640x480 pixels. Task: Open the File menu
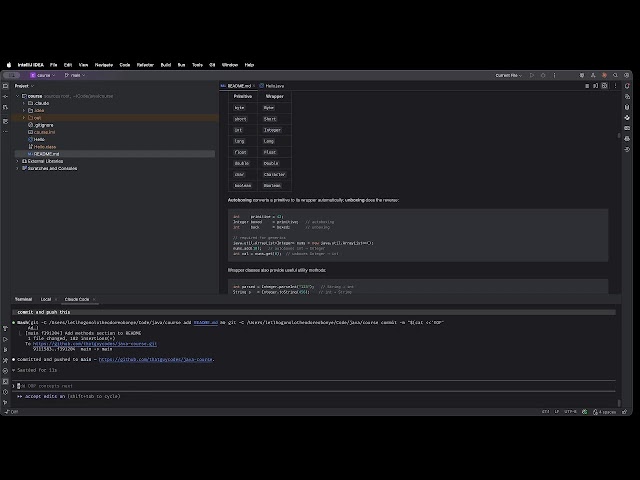pos(53,65)
